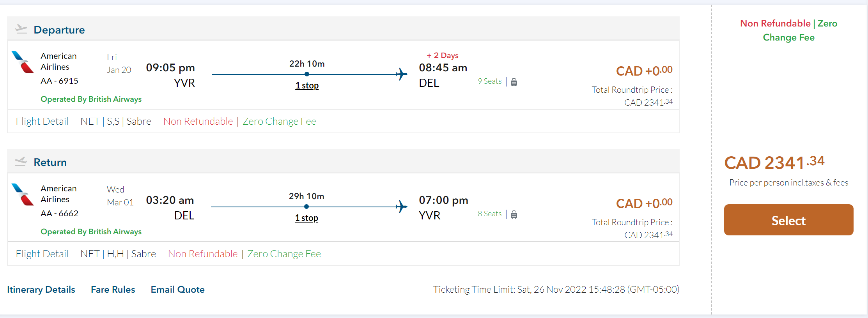Click the stop marker dot on return timeline

coord(306,207)
